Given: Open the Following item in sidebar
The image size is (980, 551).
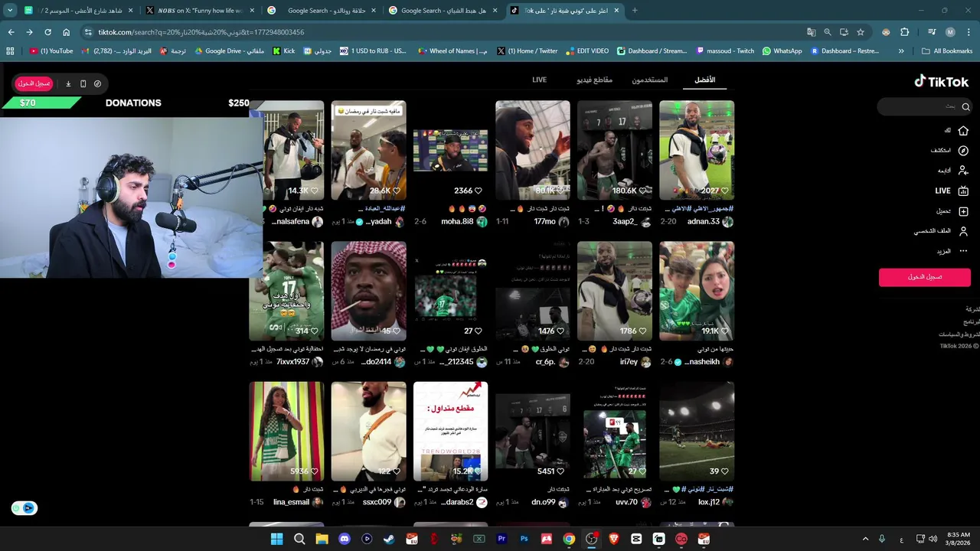Looking at the screenshot, I should 952,171.
